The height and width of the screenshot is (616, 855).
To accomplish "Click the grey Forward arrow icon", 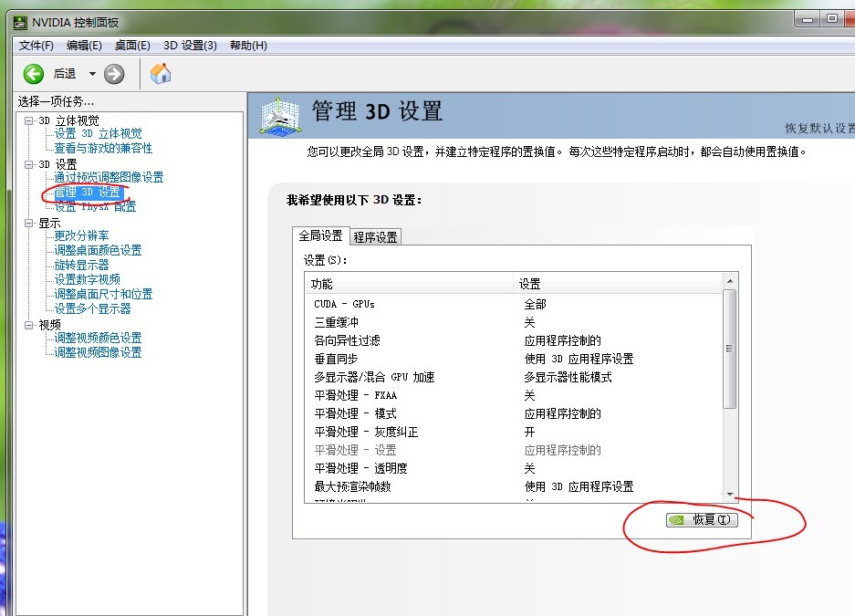I will pyautogui.click(x=114, y=74).
